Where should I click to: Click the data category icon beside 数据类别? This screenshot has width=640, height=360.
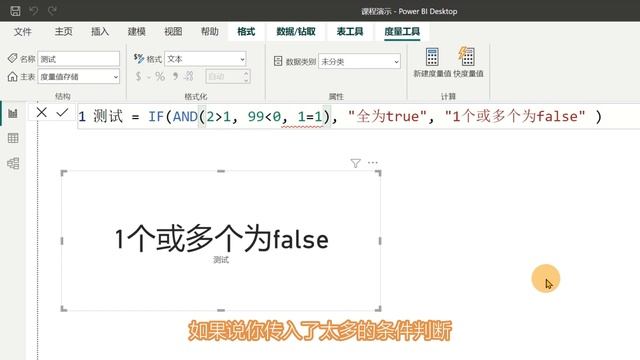tap(278, 61)
